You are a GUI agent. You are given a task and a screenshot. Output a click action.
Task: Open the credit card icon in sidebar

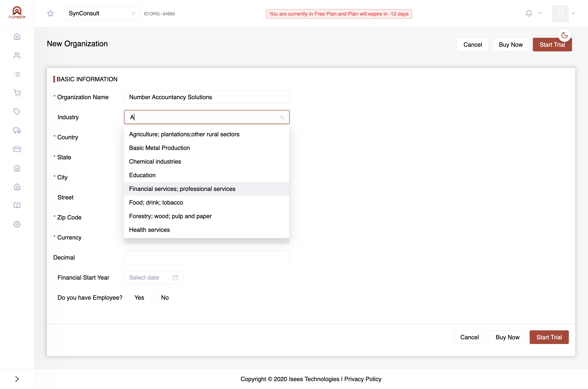pyautogui.click(x=17, y=149)
